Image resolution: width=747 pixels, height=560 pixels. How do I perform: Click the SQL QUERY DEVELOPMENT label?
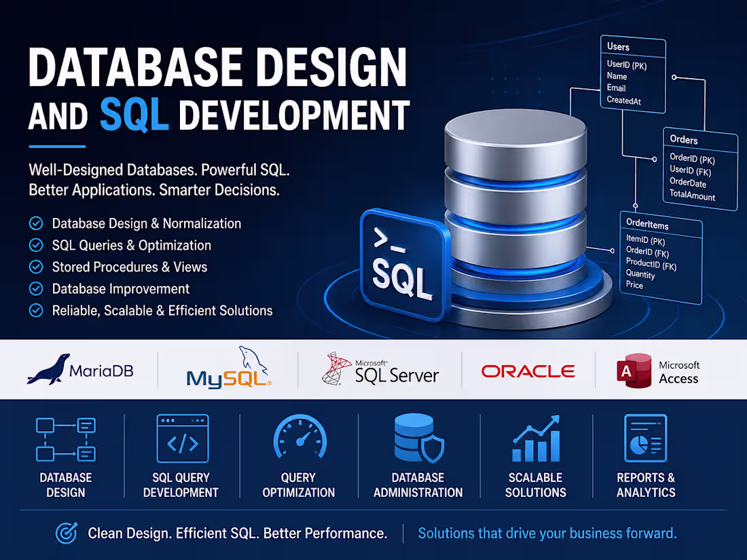click(181, 485)
